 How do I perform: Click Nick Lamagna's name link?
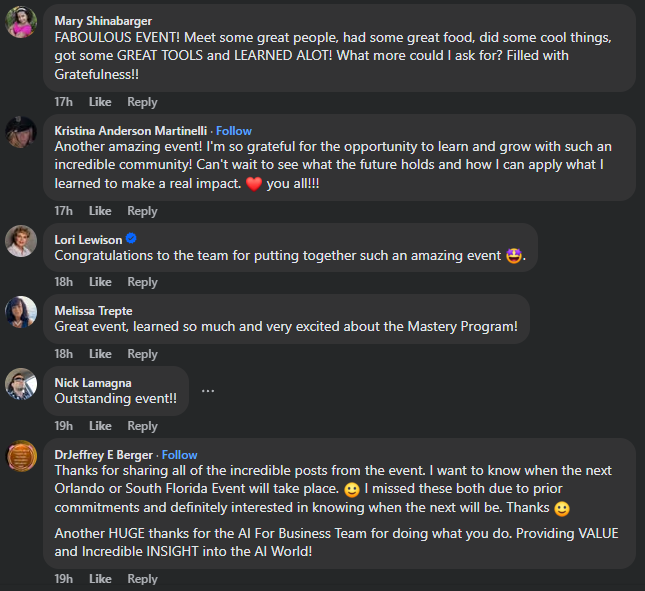coord(93,383)
